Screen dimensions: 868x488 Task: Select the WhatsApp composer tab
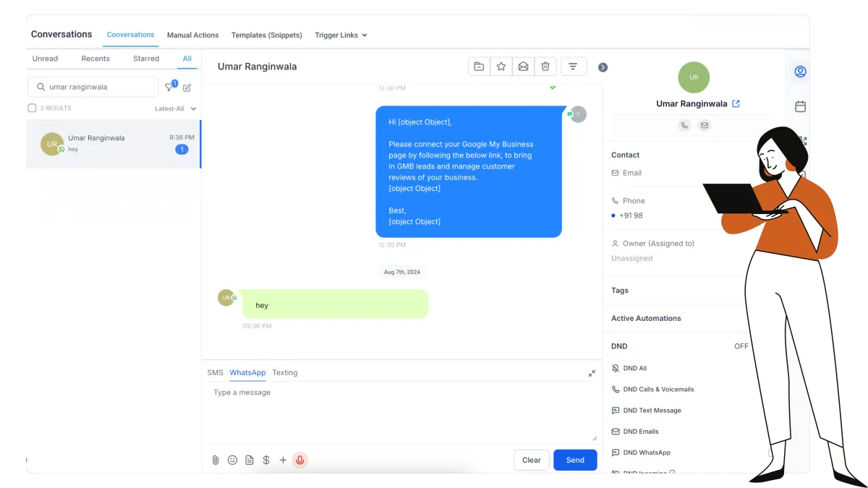[x=247, y=373]
